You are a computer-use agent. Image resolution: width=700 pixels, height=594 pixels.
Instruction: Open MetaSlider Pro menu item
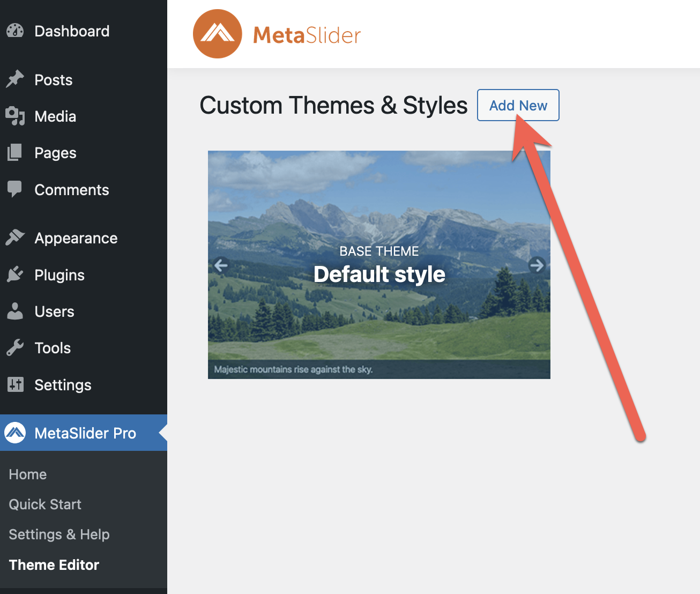[x=85, y=433]
